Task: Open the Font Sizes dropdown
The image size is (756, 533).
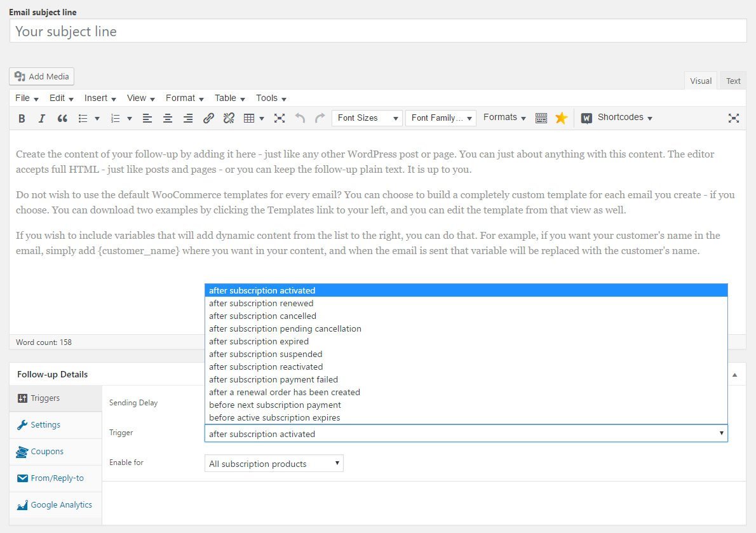Action: click(x=367, y=118)
